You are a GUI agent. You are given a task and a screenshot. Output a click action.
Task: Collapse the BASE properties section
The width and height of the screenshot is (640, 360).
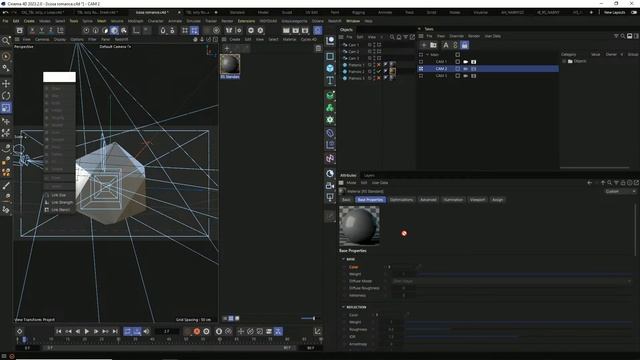(343, 259)
